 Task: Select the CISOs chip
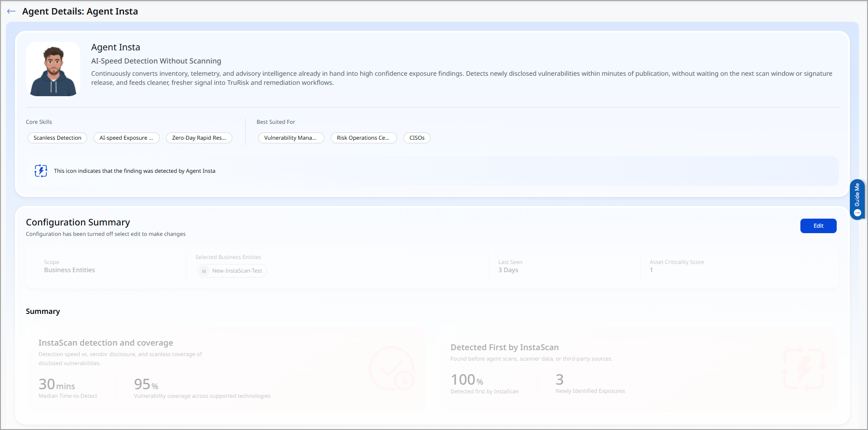(x=417, y=138)
